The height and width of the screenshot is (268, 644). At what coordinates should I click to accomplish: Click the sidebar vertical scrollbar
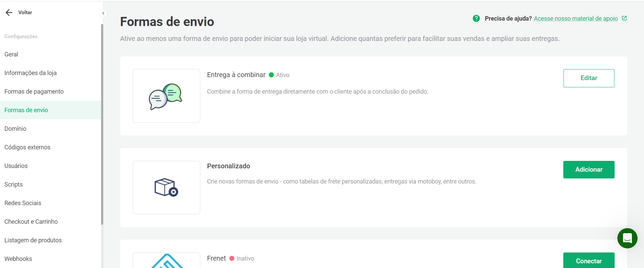pyautogui.click(x=102, y=124)
